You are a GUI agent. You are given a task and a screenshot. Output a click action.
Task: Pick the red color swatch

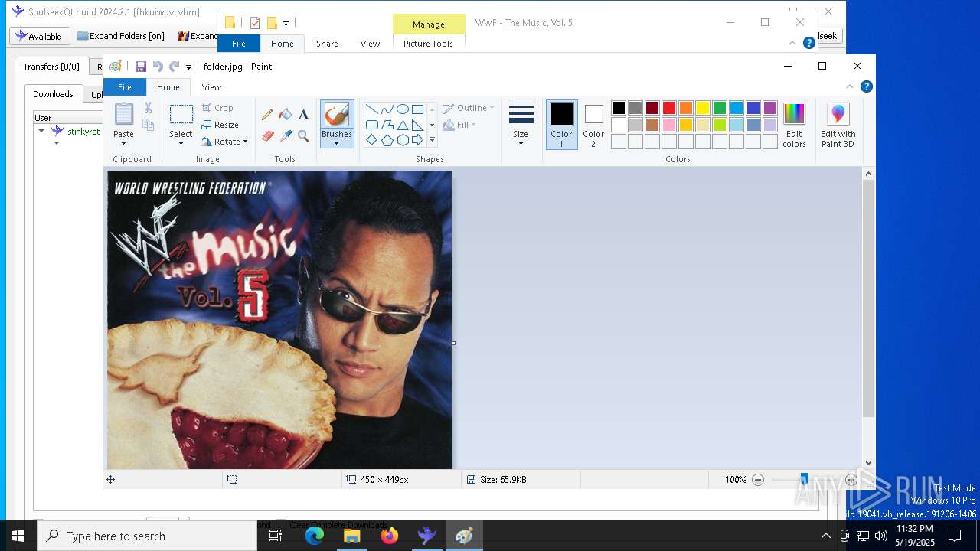pos(669,108)
